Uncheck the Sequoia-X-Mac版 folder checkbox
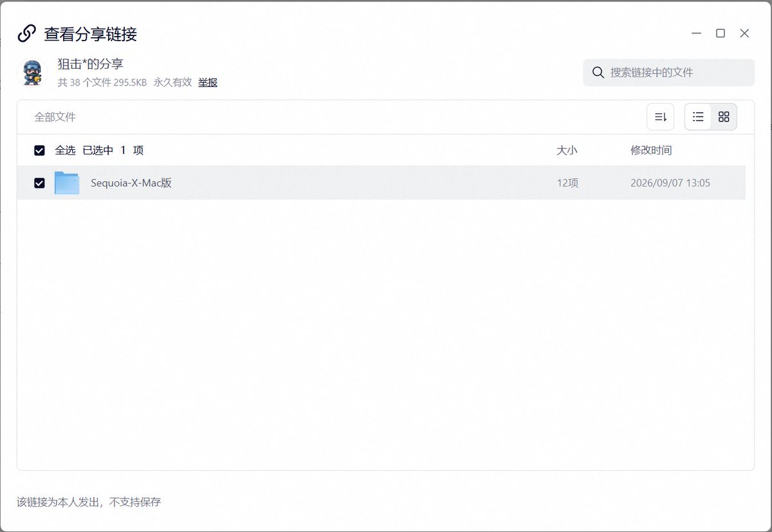The image size is (772, 532). pos(39,183)
